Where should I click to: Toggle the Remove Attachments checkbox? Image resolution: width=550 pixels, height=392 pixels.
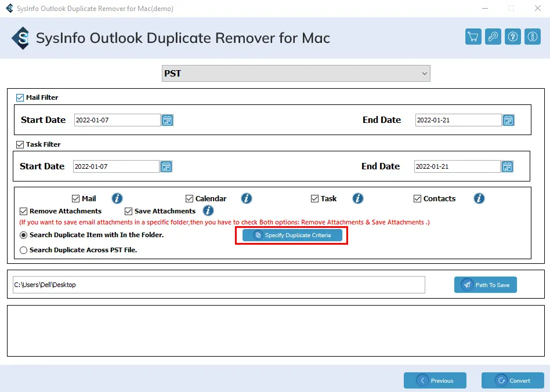point(24,212)
